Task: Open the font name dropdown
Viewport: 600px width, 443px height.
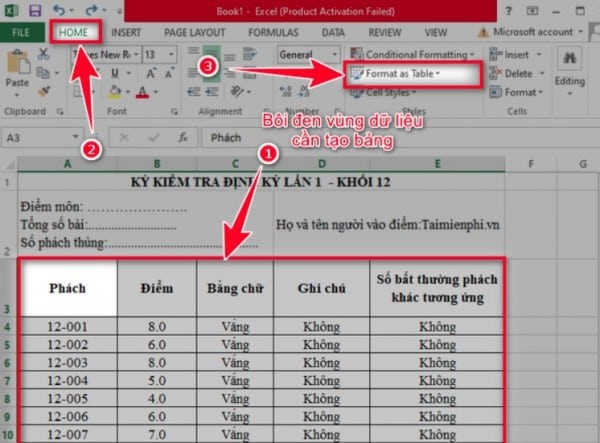Action: tap(136, 55)
